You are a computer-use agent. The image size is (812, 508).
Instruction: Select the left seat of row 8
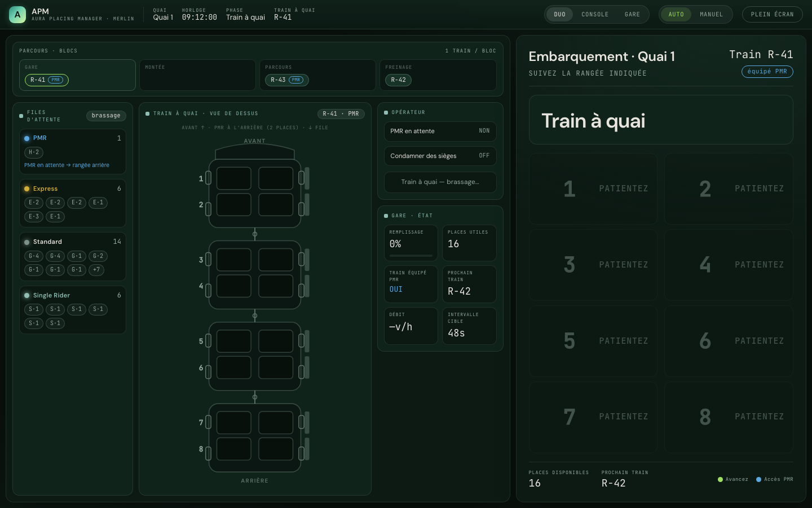click(234, 449)
